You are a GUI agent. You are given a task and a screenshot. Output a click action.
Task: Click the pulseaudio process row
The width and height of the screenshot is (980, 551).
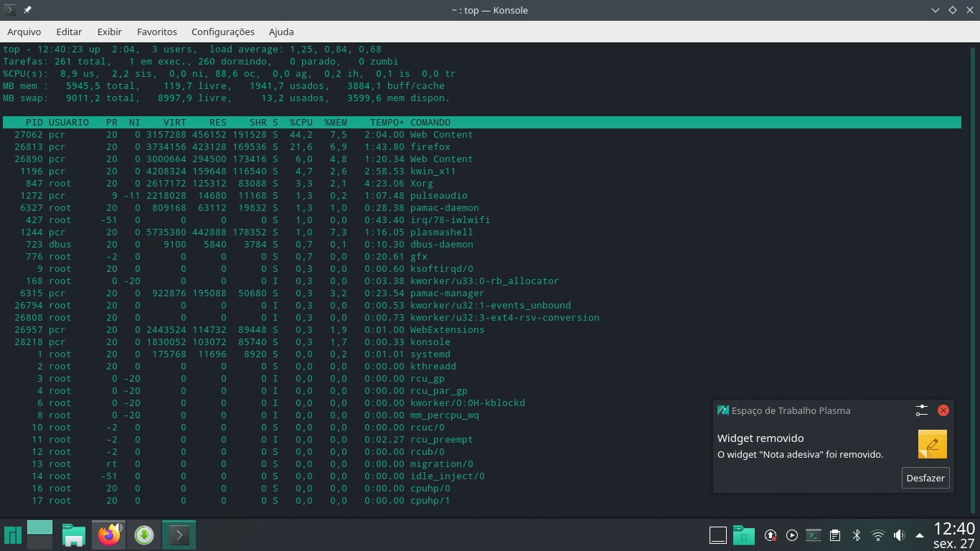click(x=482, y=196)
